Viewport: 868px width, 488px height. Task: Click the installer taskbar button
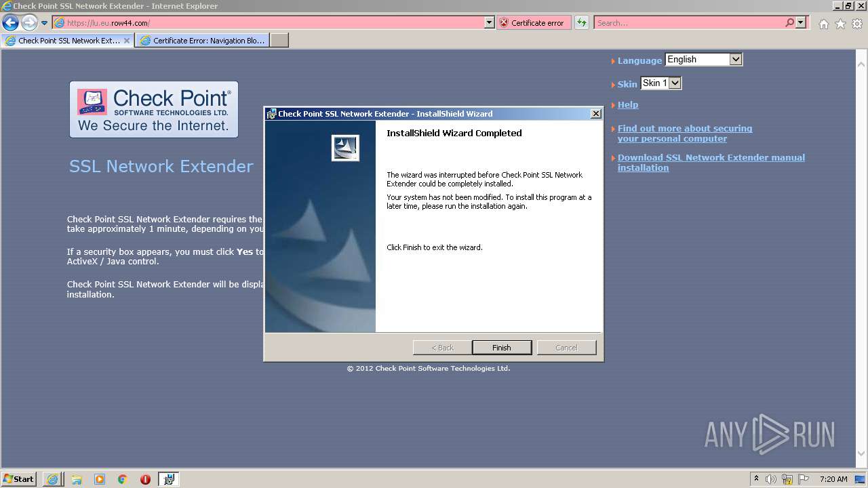[x=169, y=479]
